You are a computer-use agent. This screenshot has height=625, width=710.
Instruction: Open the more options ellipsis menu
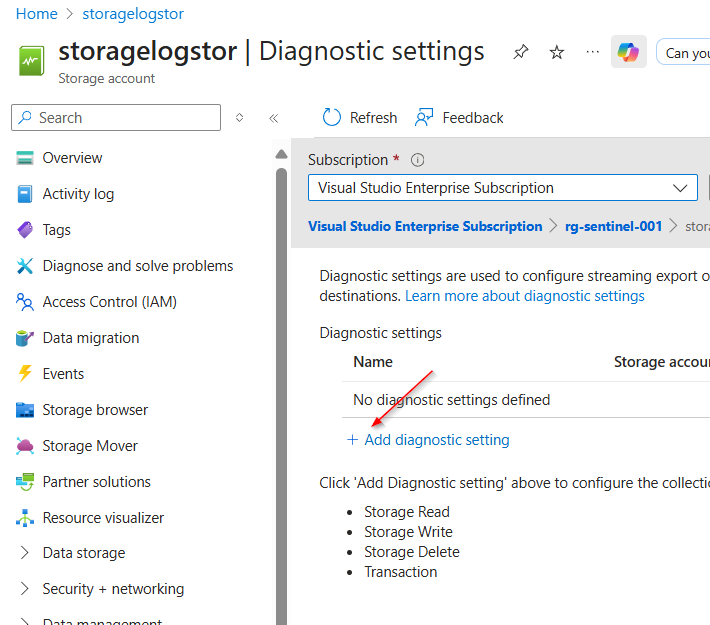(593, 52)
